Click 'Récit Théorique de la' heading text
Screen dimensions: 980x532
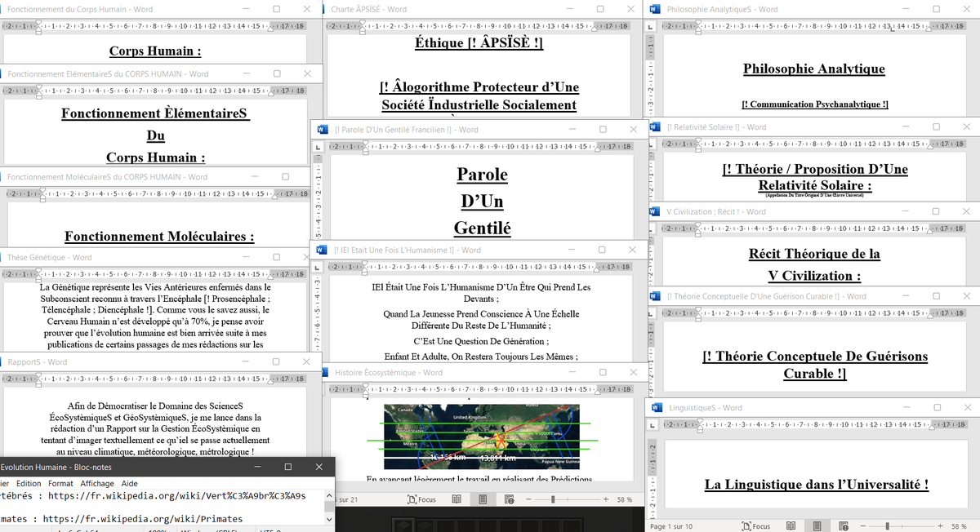pos(814,254)
